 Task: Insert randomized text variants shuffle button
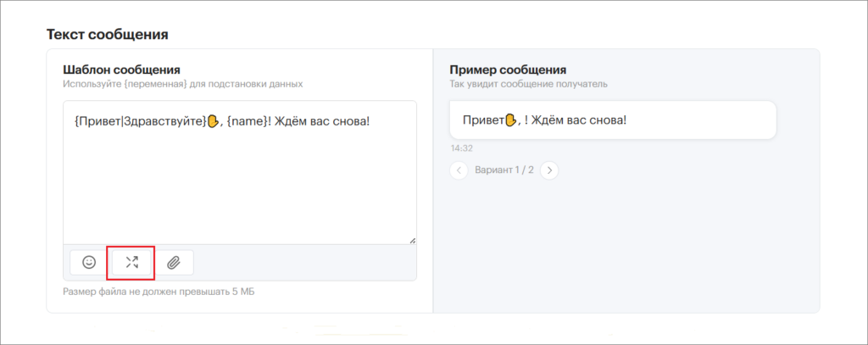131,263
